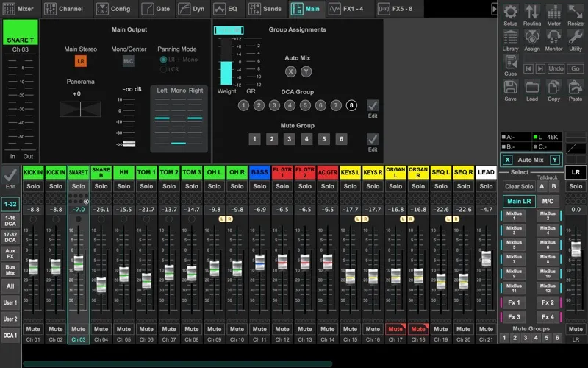Image resolution: width=588 pixels, height=368 pixels.
Task: Click the main LR fader knob
Action: pyautogui.click(x=576, y=250)
